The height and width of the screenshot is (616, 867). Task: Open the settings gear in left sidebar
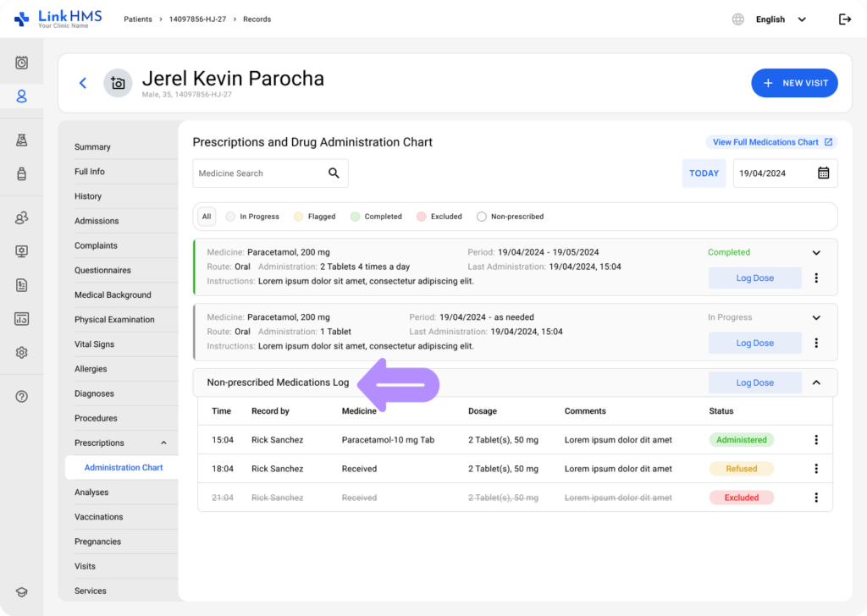22,352
